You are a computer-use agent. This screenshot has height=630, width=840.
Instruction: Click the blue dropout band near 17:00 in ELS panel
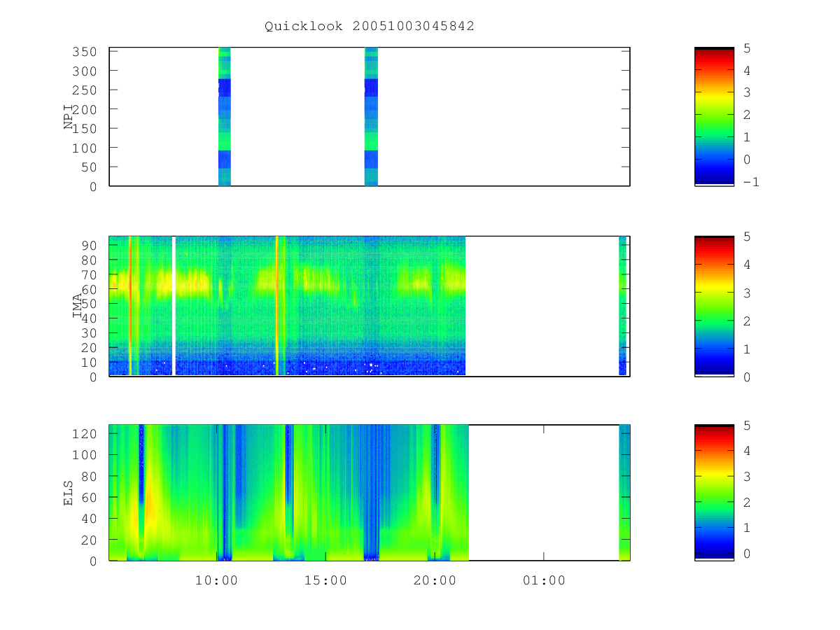point(370,493)
